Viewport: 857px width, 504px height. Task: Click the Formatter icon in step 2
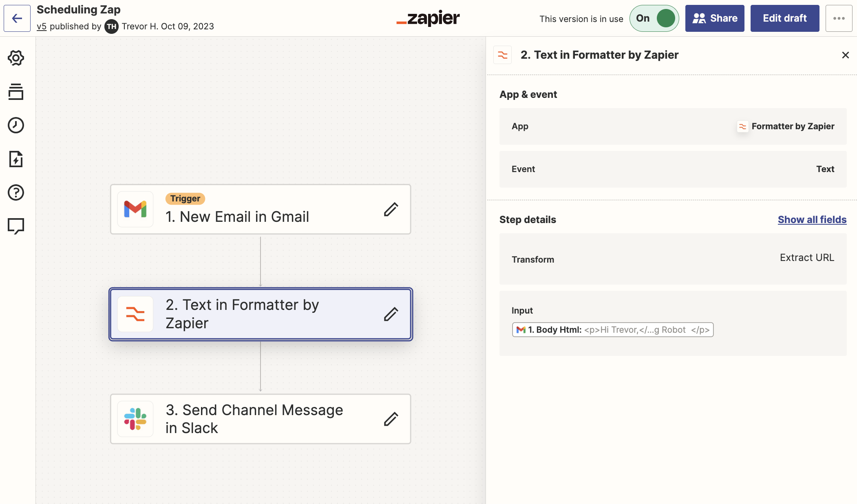click(135, 314)
